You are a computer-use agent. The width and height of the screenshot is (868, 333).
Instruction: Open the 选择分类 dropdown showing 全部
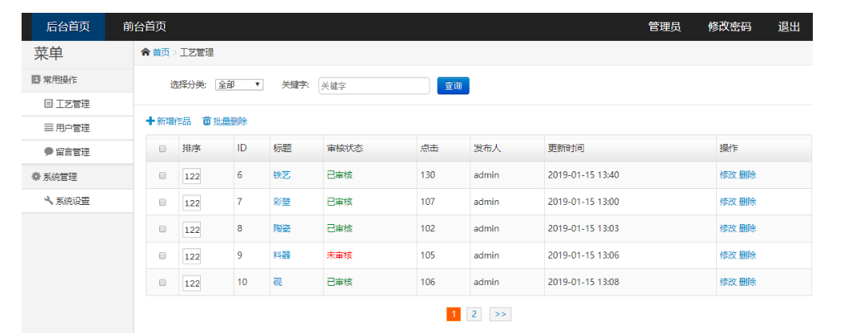[239, 85]
